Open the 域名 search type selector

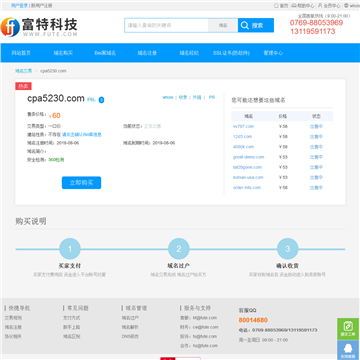(x=223, y=25)
